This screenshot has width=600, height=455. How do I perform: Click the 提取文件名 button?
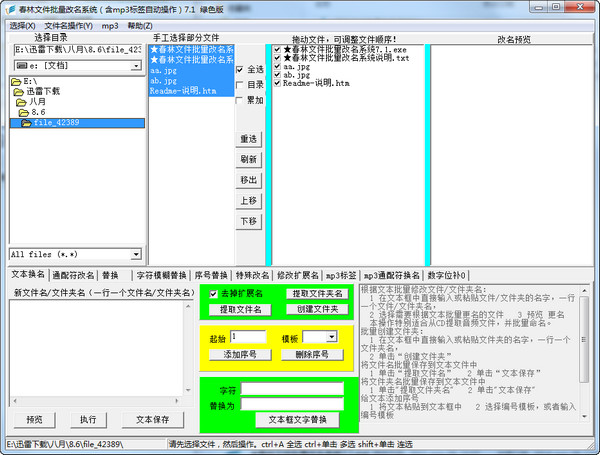pos(240,310)
